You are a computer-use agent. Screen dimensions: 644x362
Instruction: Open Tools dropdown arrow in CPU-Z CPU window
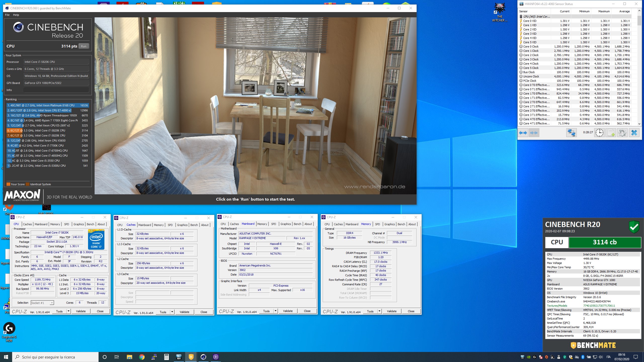(x=68, y=311)
